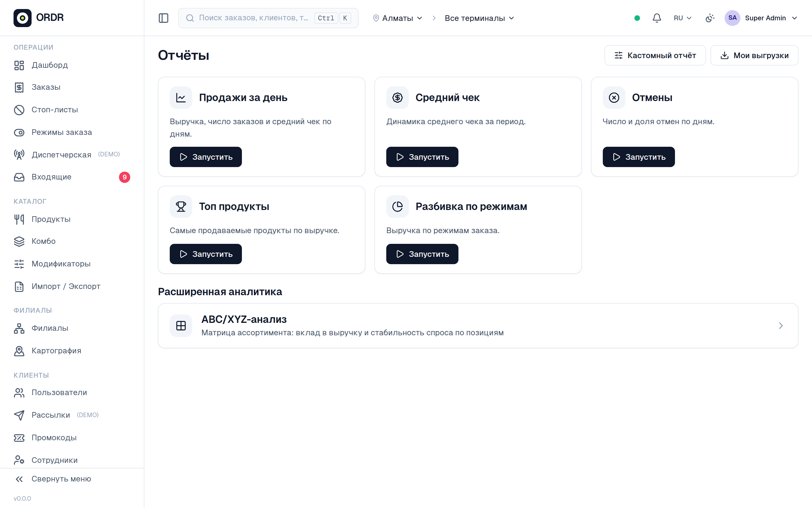
Task: Click the Модификаторы sliders icon
Action: pos(19,264)
